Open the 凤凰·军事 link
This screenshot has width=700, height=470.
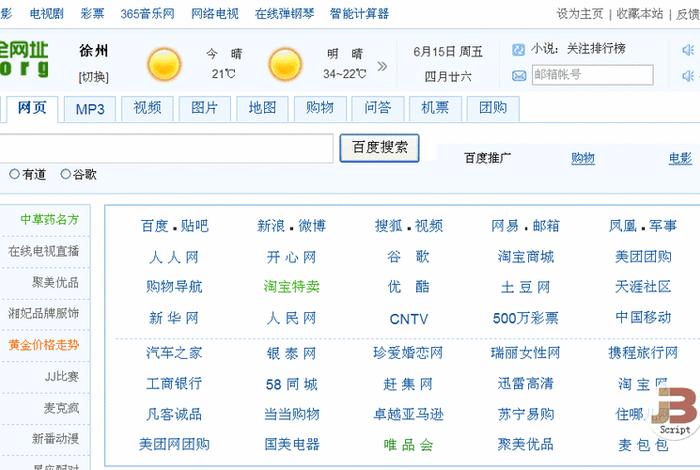click(x=643, y=226)
